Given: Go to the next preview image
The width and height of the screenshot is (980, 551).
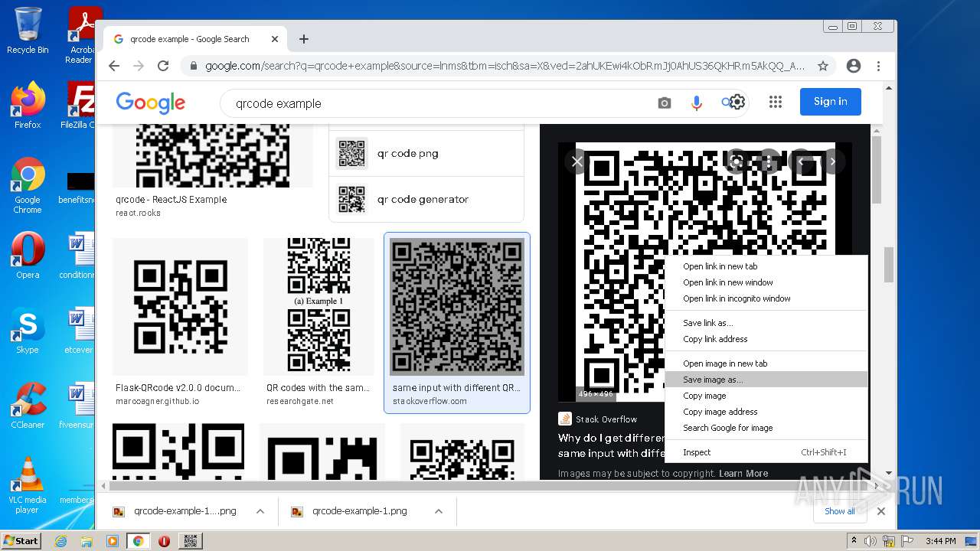Looking at the screenshot, I should (x=832, y=161).
